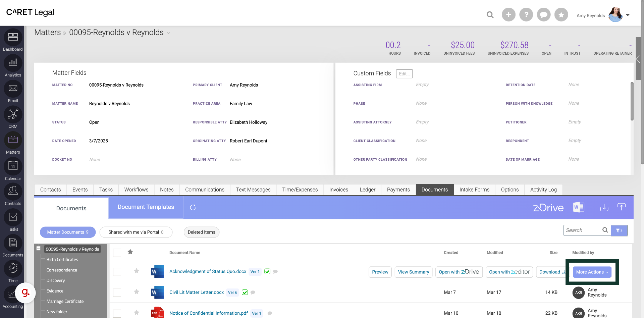Open Documents sidebar icon

tap(13, 243)
